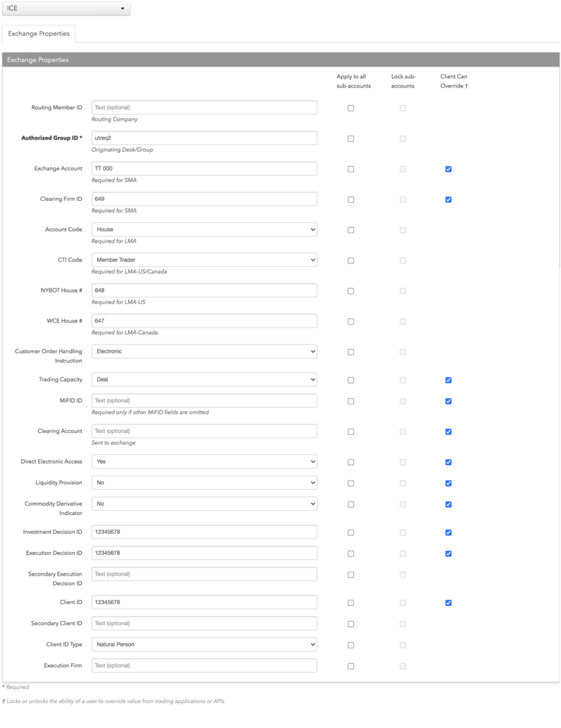Image resolution: width=561 pixels, height=728 pixels.
Task: Check Apply to all sub-accounts for Routing Member ID
Action: (x=351, y=108)
